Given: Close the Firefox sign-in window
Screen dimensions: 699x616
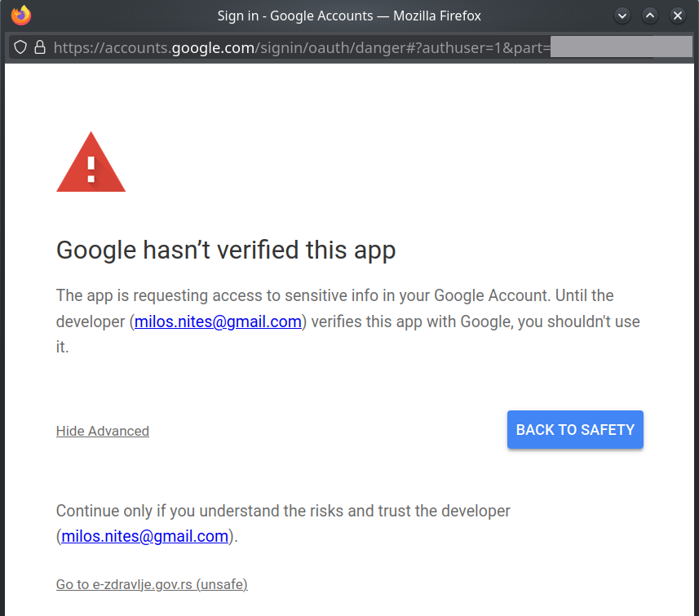Looking at the screenshot, I should [678, 16].
